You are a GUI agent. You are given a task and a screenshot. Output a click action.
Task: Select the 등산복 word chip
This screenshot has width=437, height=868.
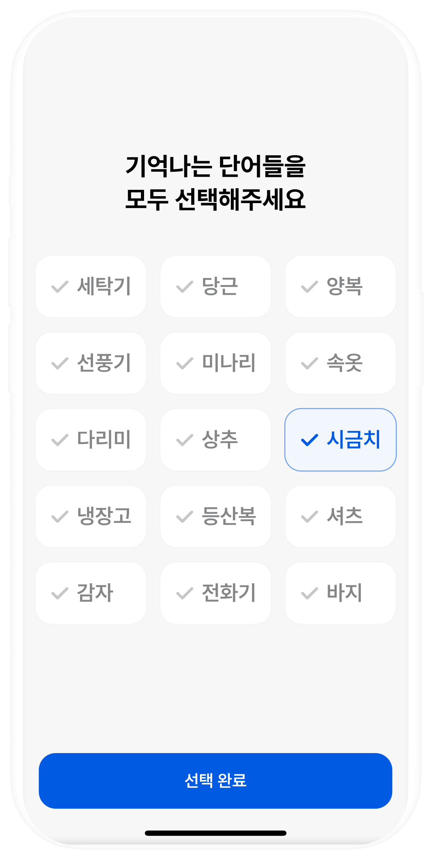[216, 516]
